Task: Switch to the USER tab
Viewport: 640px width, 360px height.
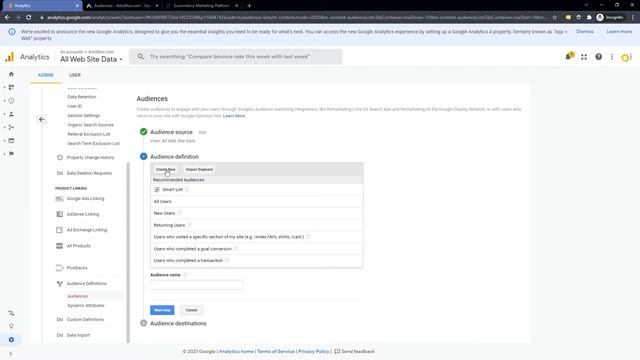Action: (x=75, y=75)
